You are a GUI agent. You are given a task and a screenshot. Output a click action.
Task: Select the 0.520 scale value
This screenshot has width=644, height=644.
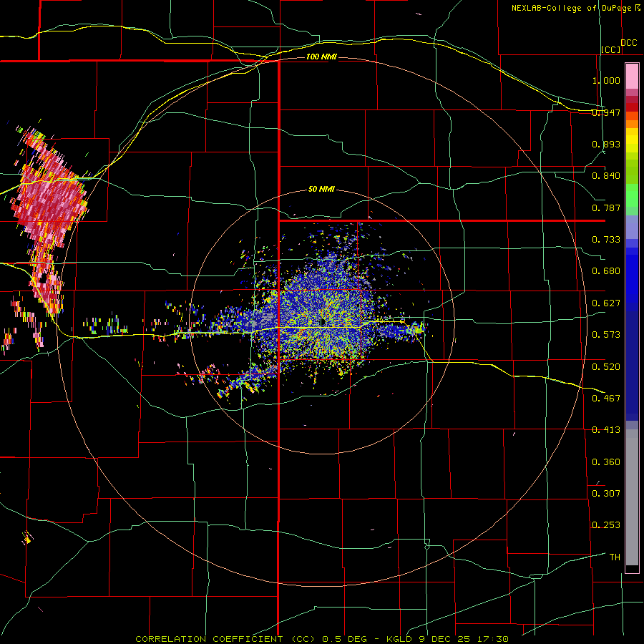click(x=606, y=367)
